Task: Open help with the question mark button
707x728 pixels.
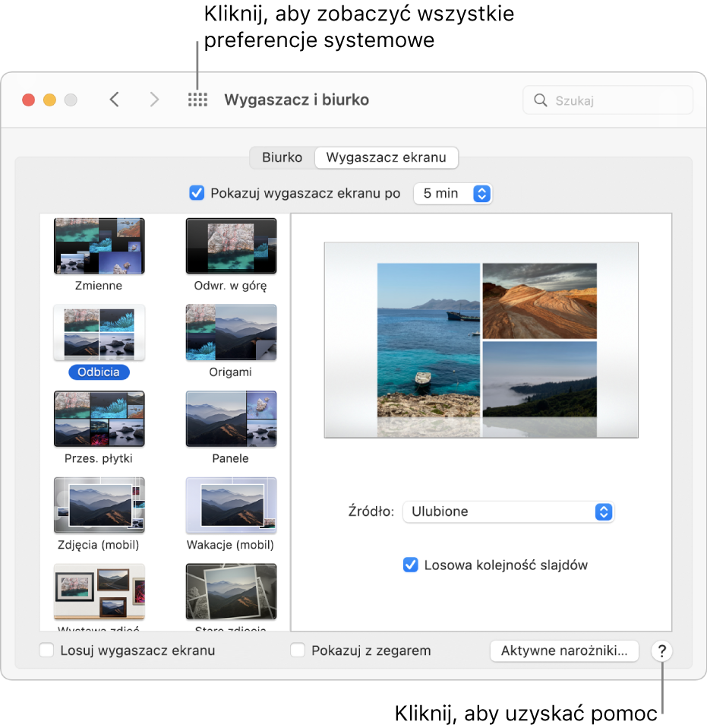Action: click(661, 651)
